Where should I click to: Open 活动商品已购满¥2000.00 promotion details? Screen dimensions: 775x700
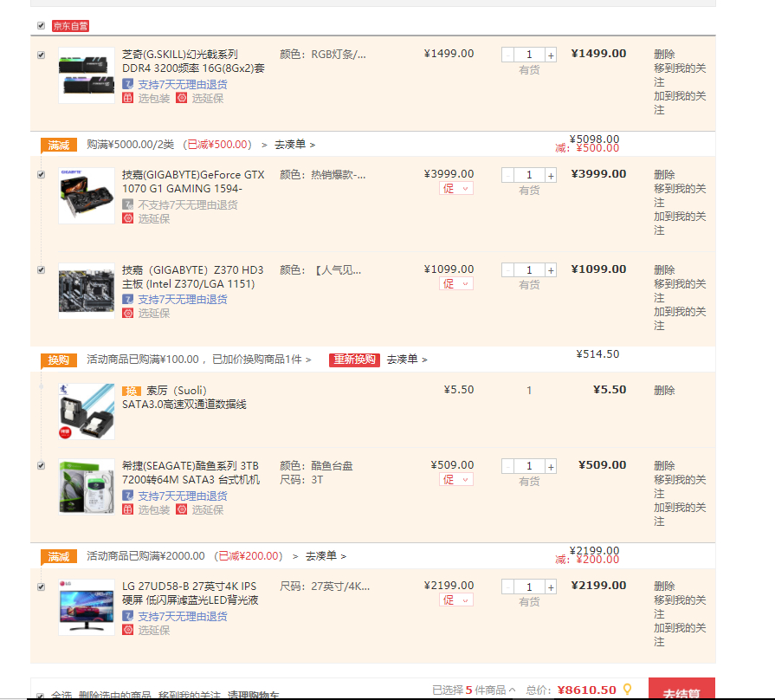tap(192, 555)
